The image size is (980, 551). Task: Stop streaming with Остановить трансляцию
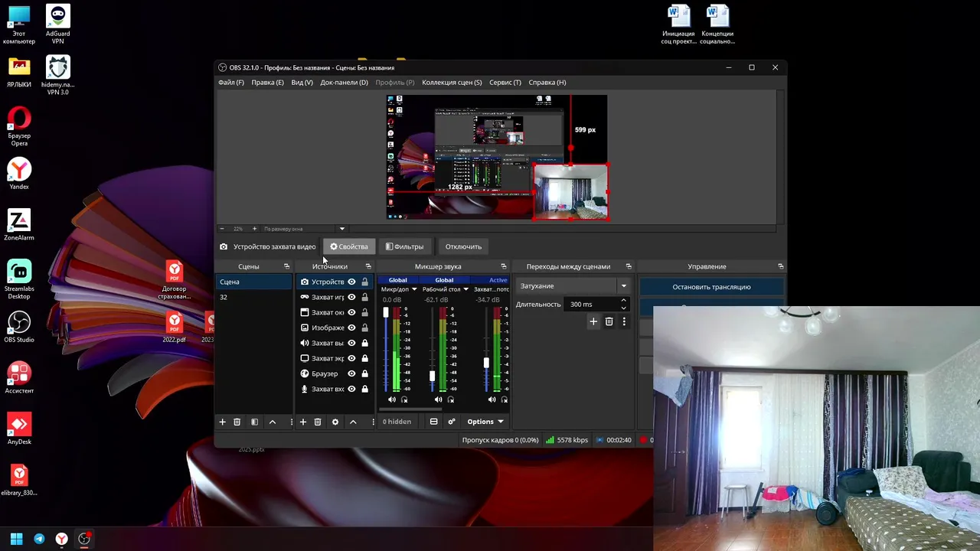[711, 287]
